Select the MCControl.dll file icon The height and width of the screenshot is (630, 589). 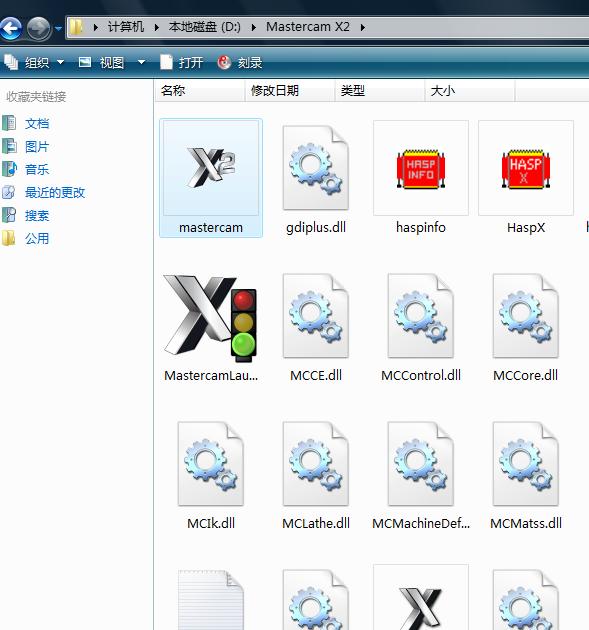click(421, 316)
